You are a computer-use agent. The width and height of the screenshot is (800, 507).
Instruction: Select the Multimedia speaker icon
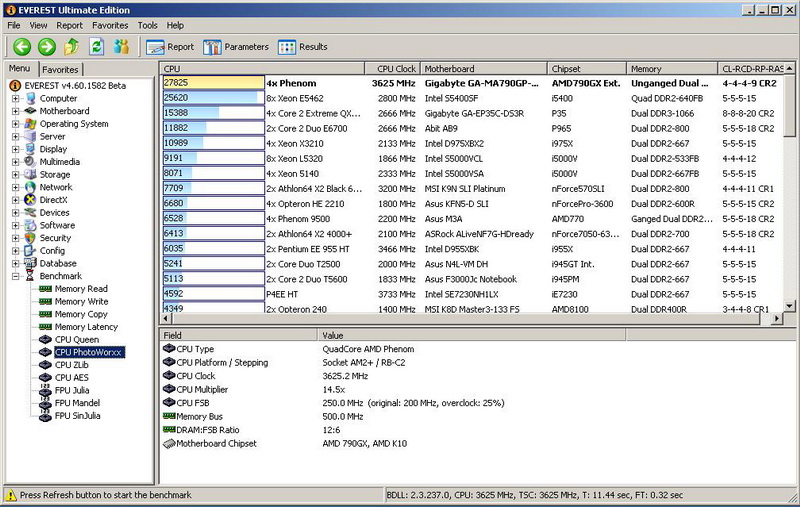pos(31,162)
